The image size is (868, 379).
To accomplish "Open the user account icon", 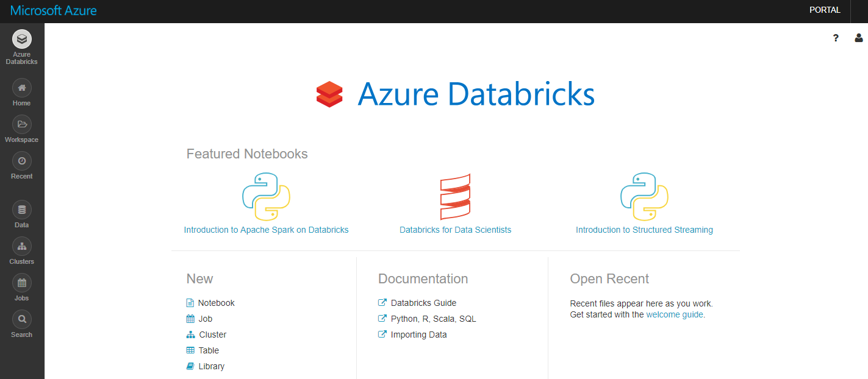I will pyautogui.click(x=859, y=38).
